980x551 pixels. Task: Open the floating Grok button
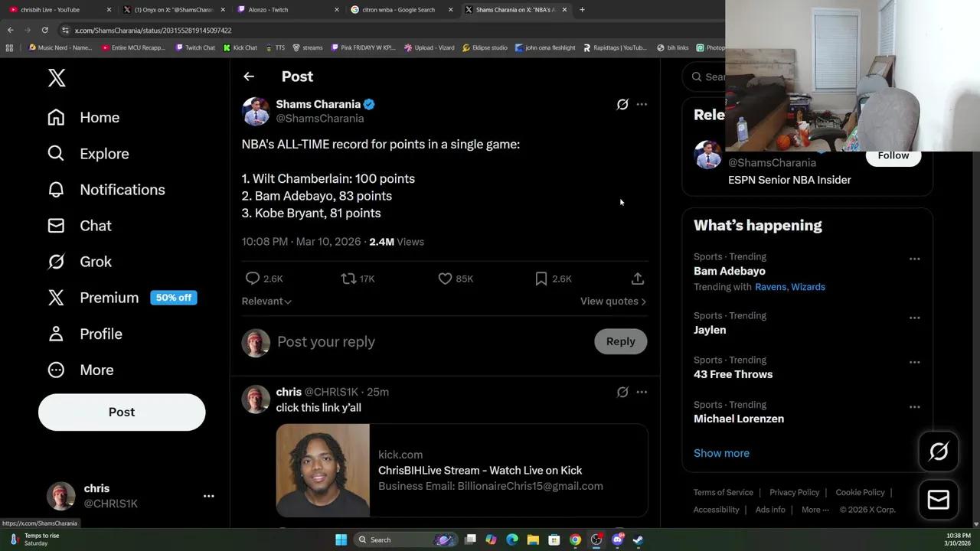939,452
